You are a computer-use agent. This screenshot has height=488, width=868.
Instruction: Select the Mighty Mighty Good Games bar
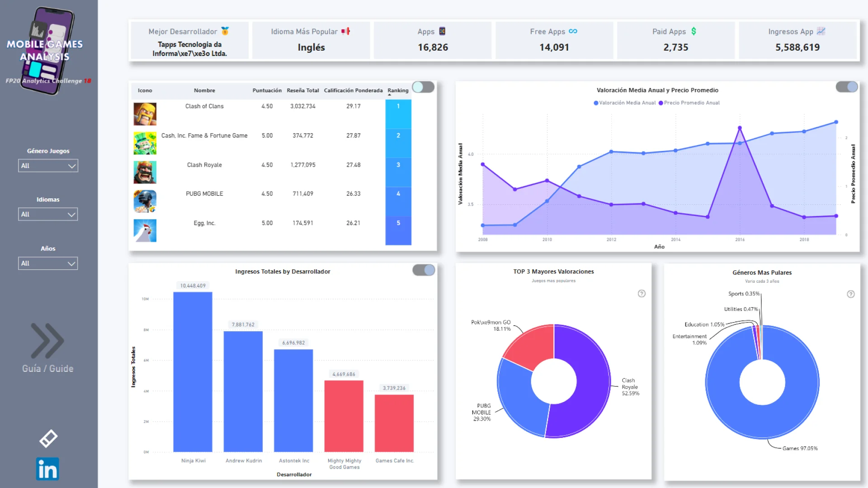coord(344,416)
